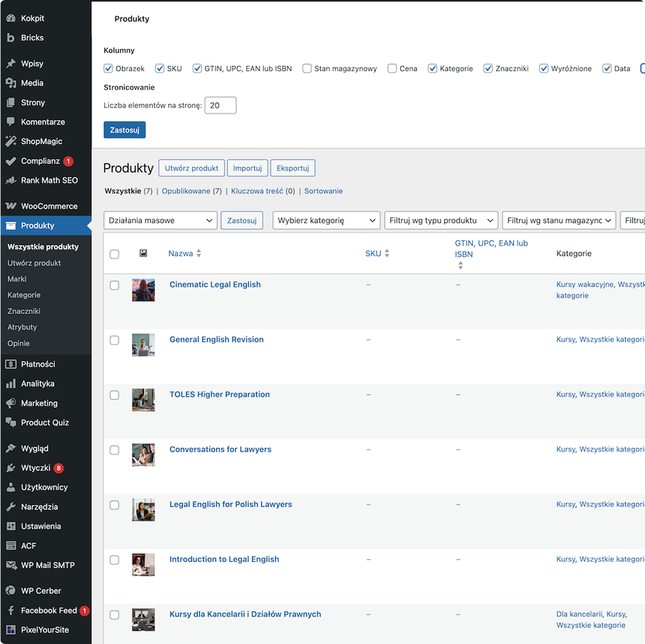The width and height of the screenshot is (645, 644).
Task: Select the Cinematic Legal English row checkbox
Action: (114, 285)
